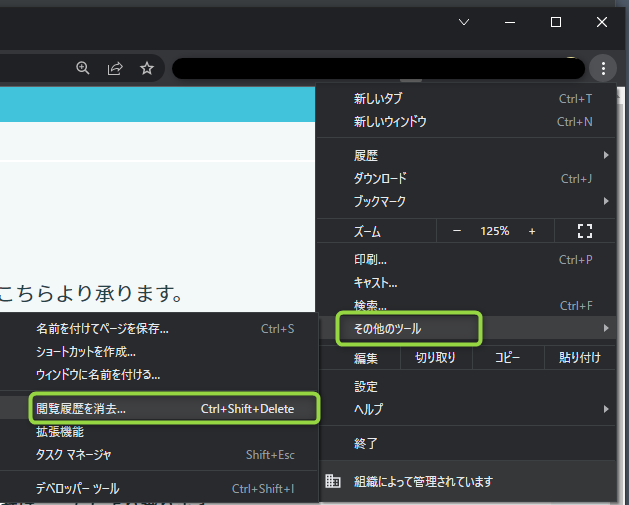The image size is (629, 505).
Task: Click the ズーム label
Action: [x=367, y=231]
